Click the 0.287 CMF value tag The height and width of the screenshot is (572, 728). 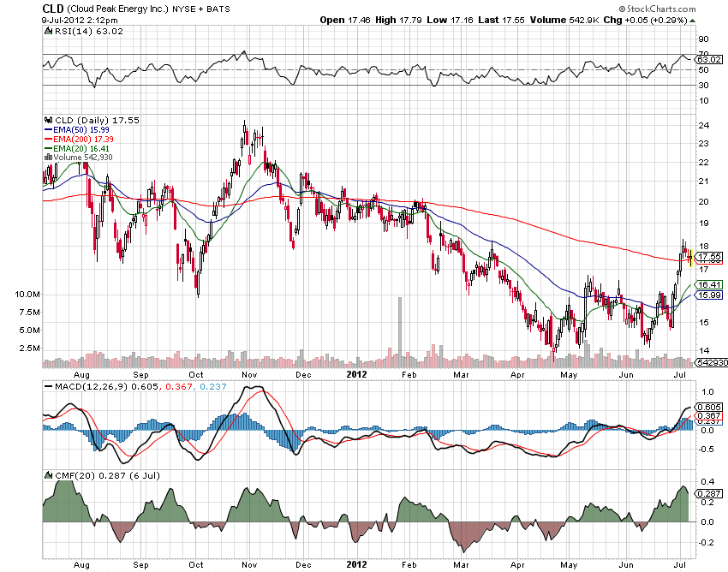point(709,493)
